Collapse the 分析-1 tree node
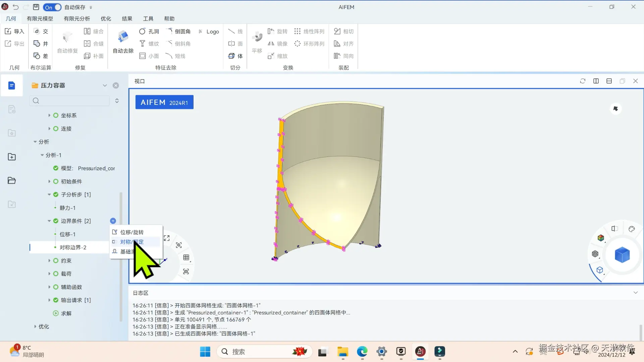 [42, 155]
